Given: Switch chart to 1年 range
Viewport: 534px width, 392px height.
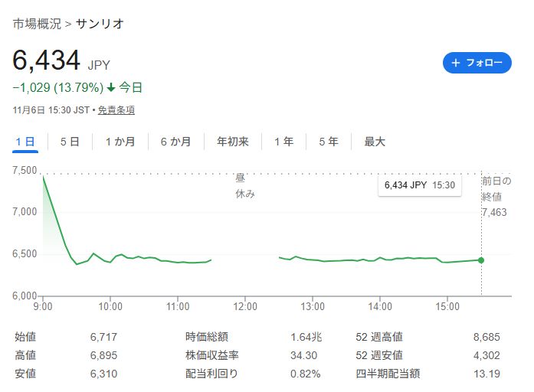Looking at the screenshot, I should 283,142.
